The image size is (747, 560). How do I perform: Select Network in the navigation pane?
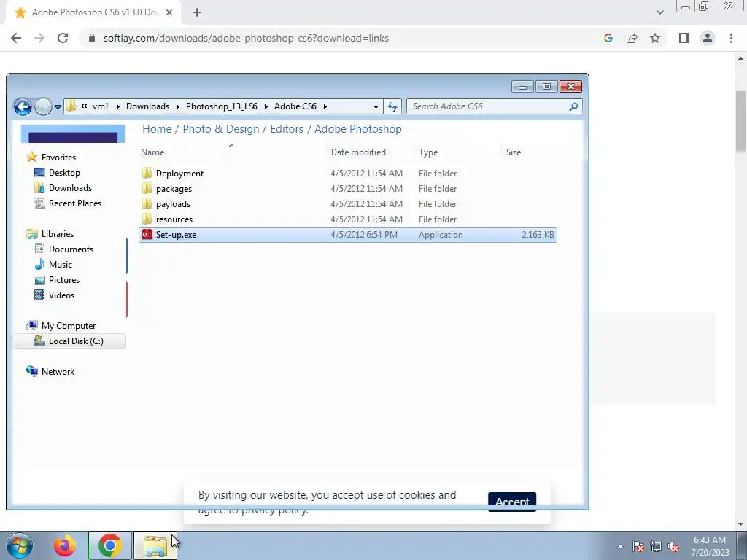point(58,371)
